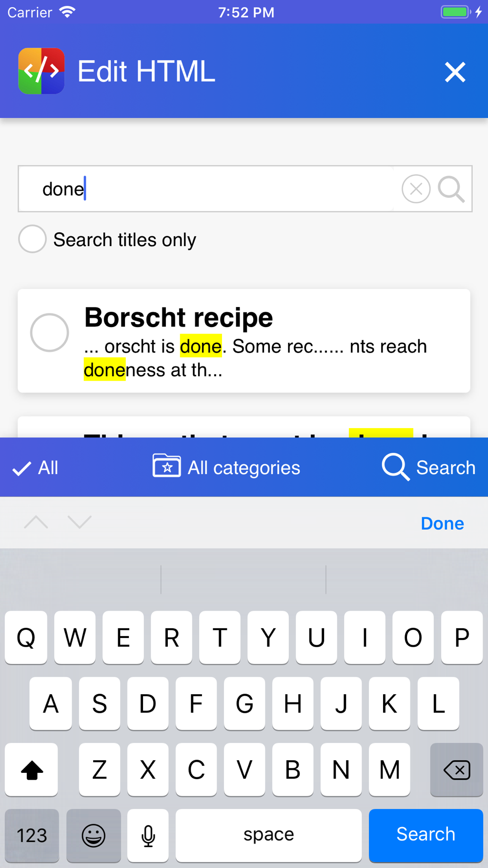Tap the shift arrow key
Image resolution: width=488 pixels, height=868 pixels.
tap(32, 770)
